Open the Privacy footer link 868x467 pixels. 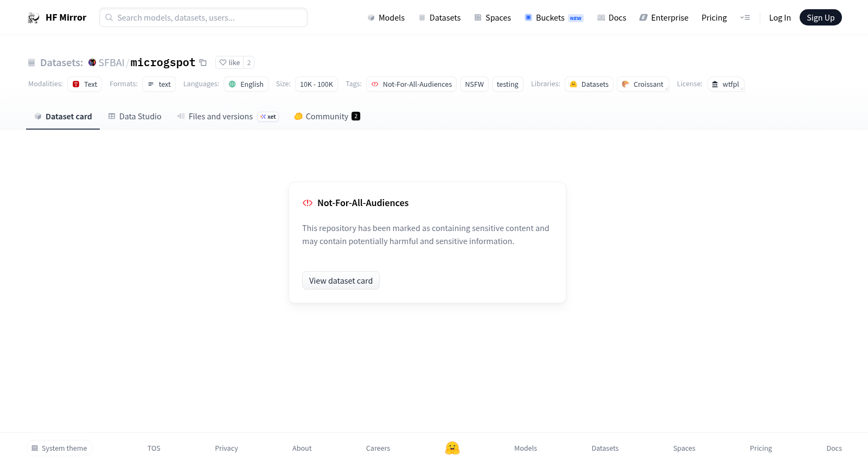pyautogui.click(x=226, y=448)
